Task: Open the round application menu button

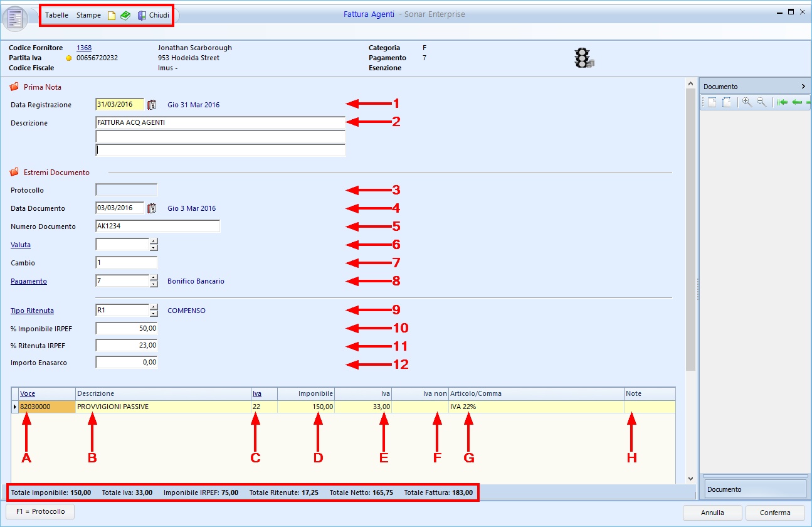Action: [15, 18]
